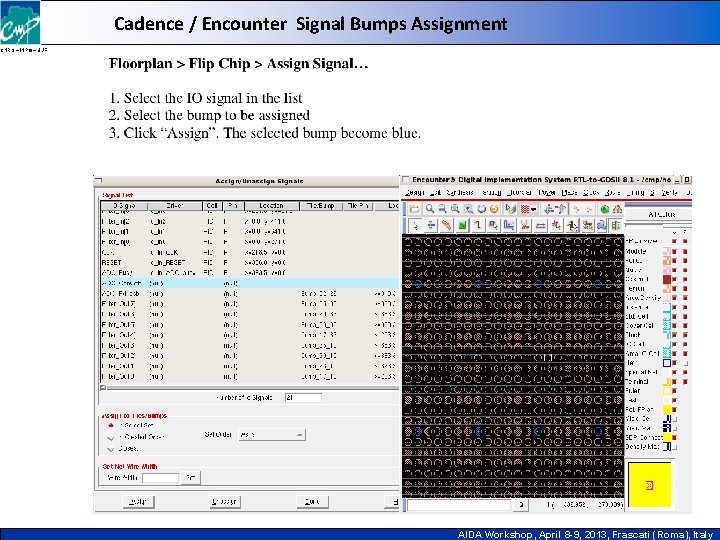This screenshot has height=540, width=720.
Task: Select the highlighted ADC_Convert signal row
Action: coord(249,283)
